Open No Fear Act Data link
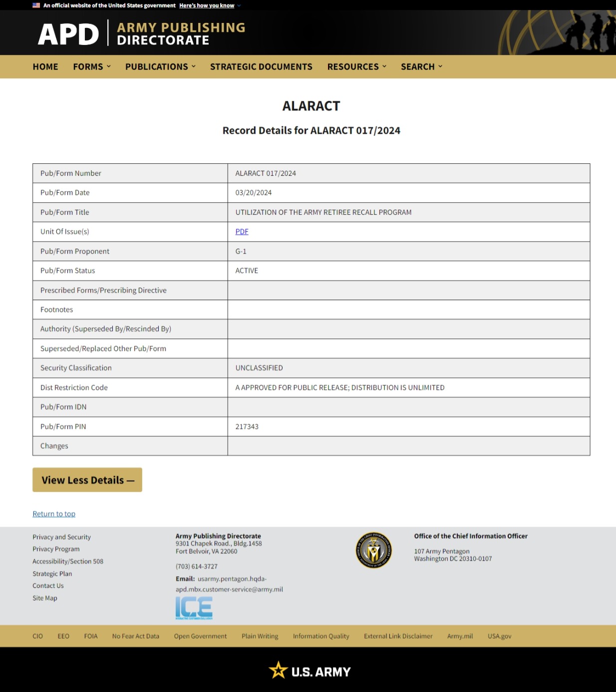The width and height of the screenshot is (616, 692). [x=136, y=636]
